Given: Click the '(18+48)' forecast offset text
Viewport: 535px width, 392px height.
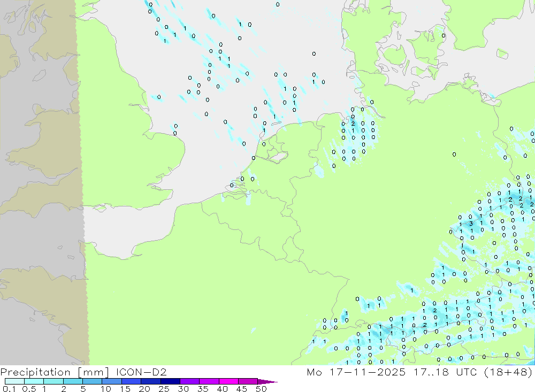Looking at the screenshot, I should 508,372.
